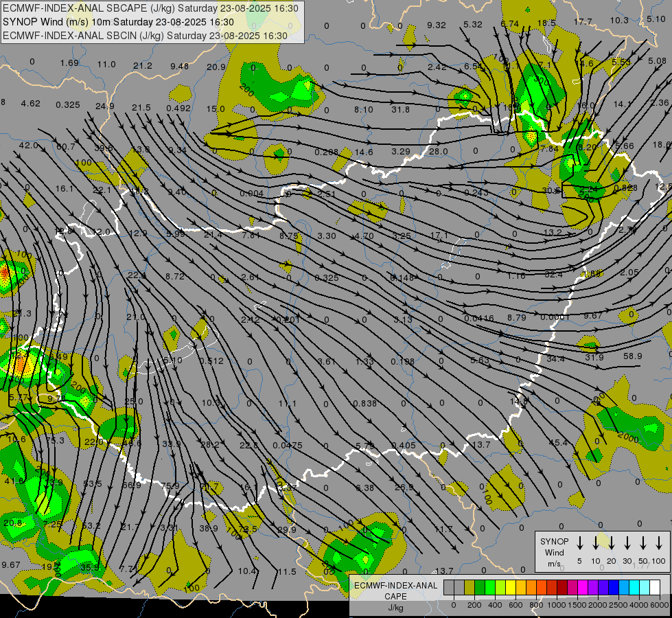Click the map value 8.72

(x=175, y=276)
